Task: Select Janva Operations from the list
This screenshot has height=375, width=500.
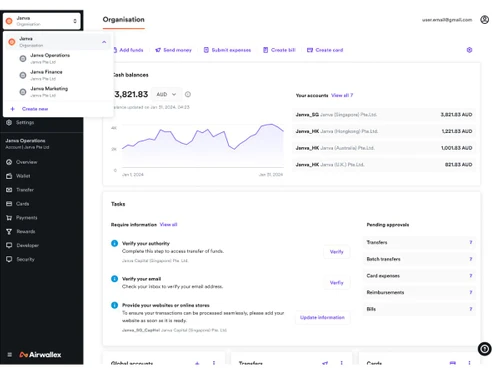Action: tap(58, 58)
